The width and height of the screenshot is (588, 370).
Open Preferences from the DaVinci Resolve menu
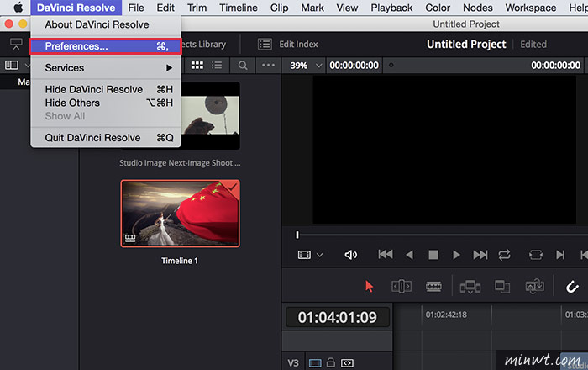(105, 46)
